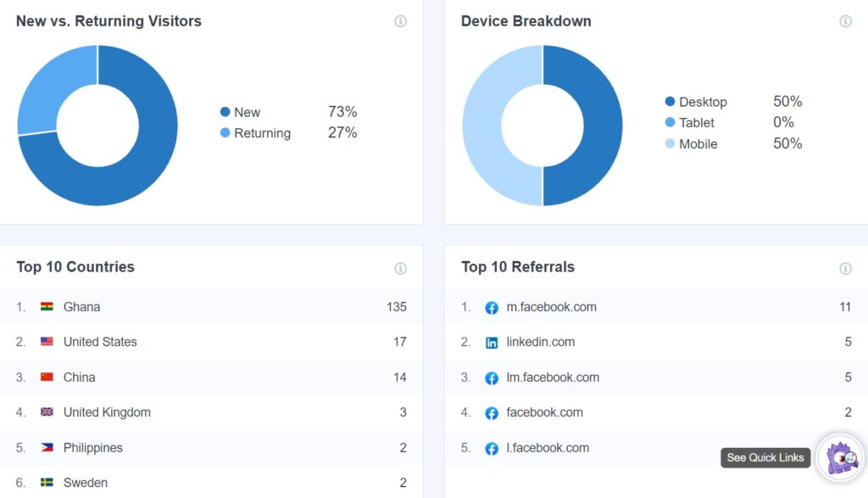Click the MonsterInsights mascot quick links icon
This screenshot has width=868, height=498.
tap(841, 457)
